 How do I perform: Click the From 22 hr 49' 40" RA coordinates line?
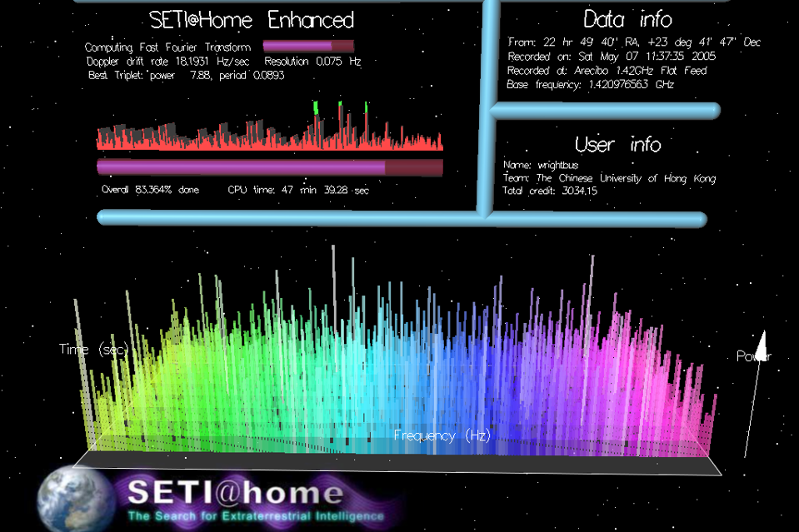[x=634, y=42]
